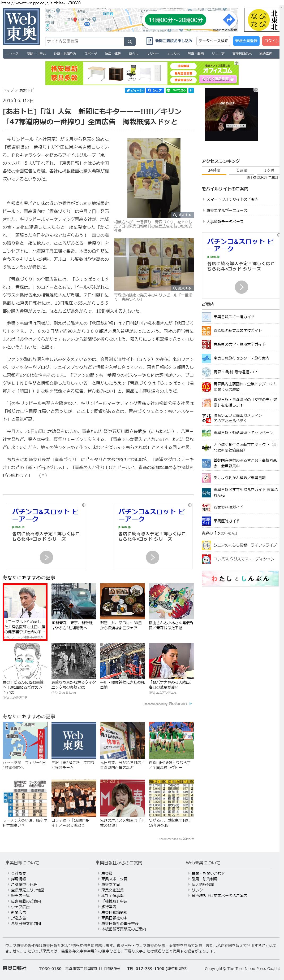Click the Web東奥 logo

click(x=21, y=27)
